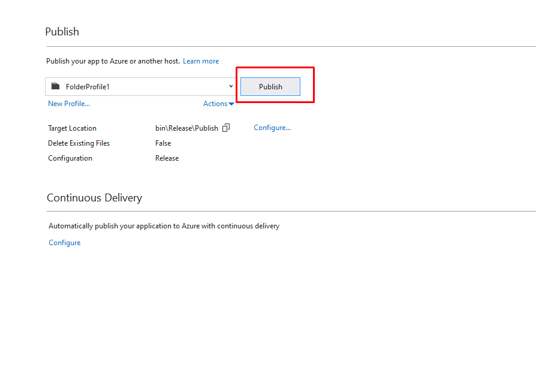Click the folder icon beside FolderProfile1

point(56,86)
